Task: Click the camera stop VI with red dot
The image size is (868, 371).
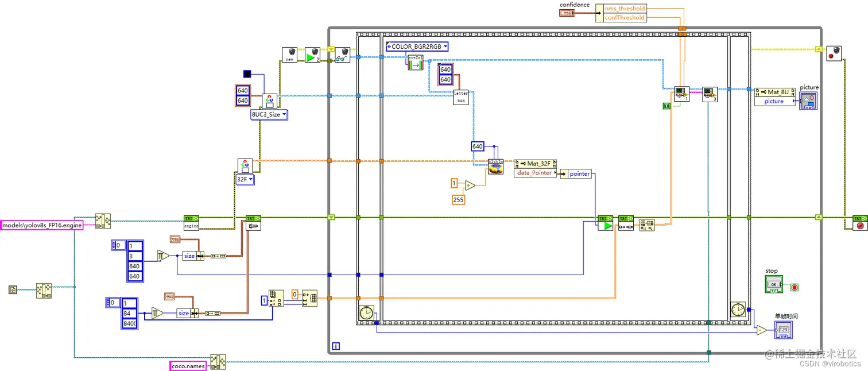Action: pyautogui.click(x=834, y=54)
